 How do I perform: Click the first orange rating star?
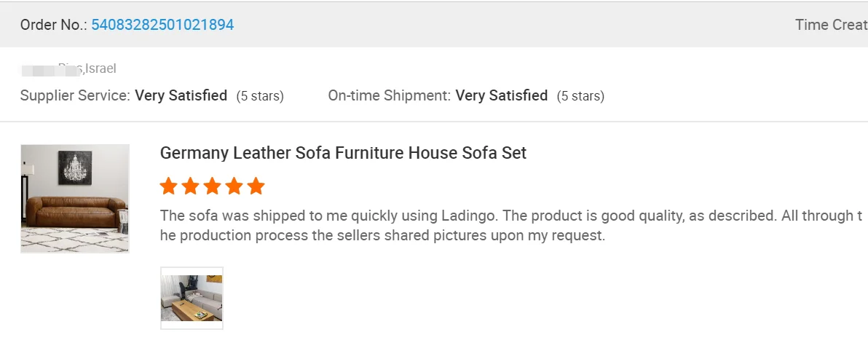(x=169, y=186)
